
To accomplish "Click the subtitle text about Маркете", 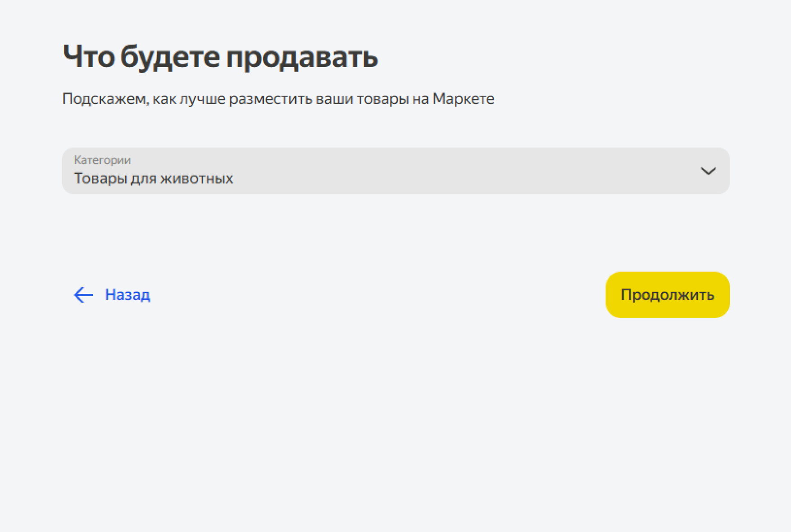I will click(x=278, y=99).
